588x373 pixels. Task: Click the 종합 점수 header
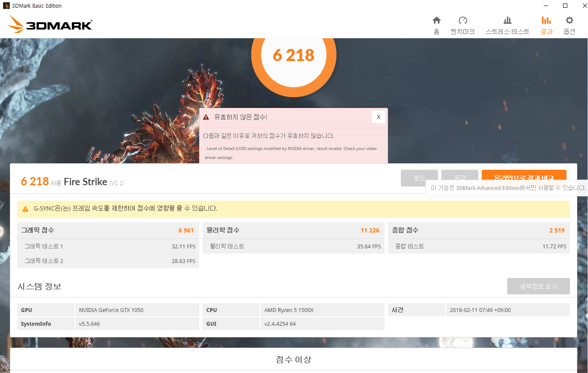pos(405,230)
